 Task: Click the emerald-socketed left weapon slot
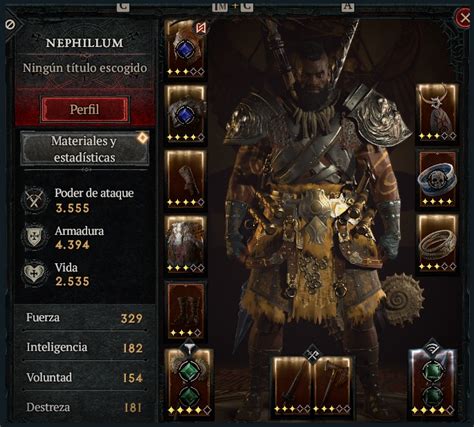coord(189,382)
